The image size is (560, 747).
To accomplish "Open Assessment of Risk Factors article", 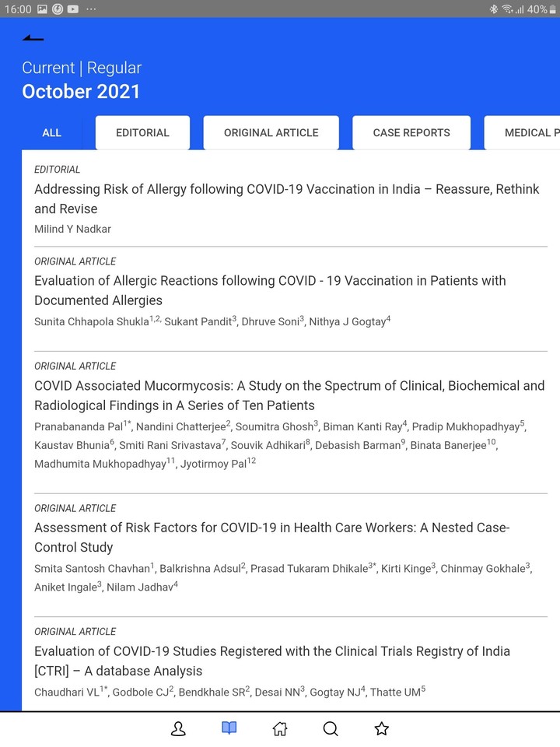I will click(271, 537).
